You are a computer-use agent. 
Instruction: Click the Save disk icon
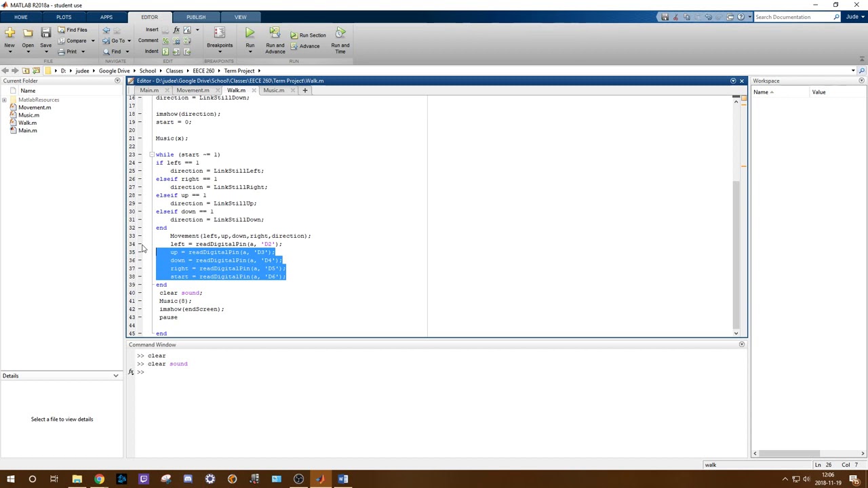pyautogui.click(x=45, y=33)
